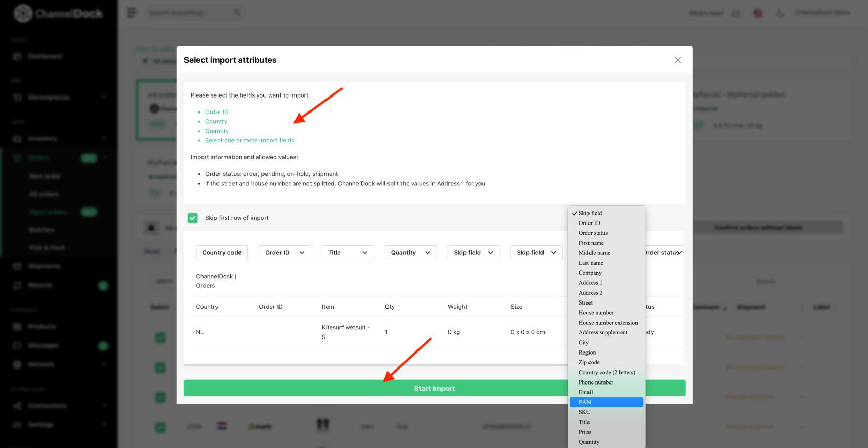868x448 pixels.
Task: Toggle the first row checkbox in background orders table
Action: click(161, 338)
